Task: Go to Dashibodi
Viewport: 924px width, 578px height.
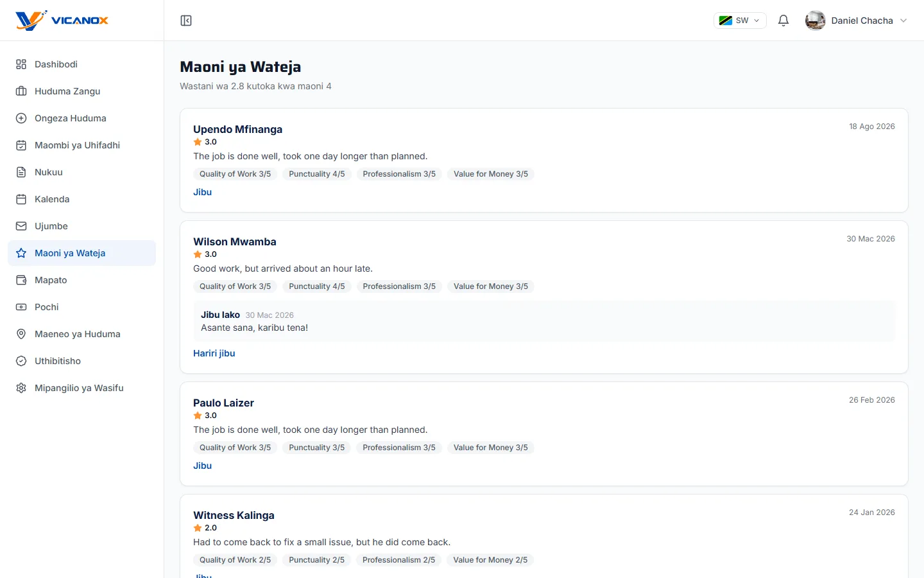Action: pyautogui.click(x=81, y=64)
